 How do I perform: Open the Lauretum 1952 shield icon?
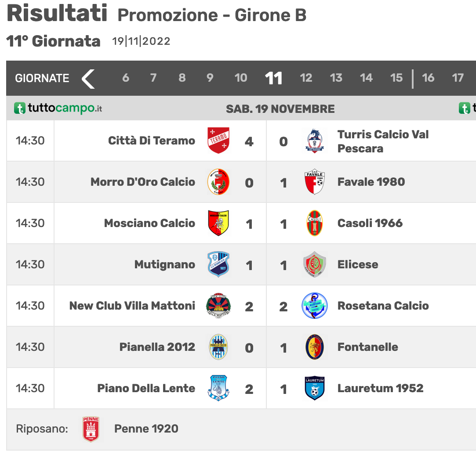[x=315, y=388]
